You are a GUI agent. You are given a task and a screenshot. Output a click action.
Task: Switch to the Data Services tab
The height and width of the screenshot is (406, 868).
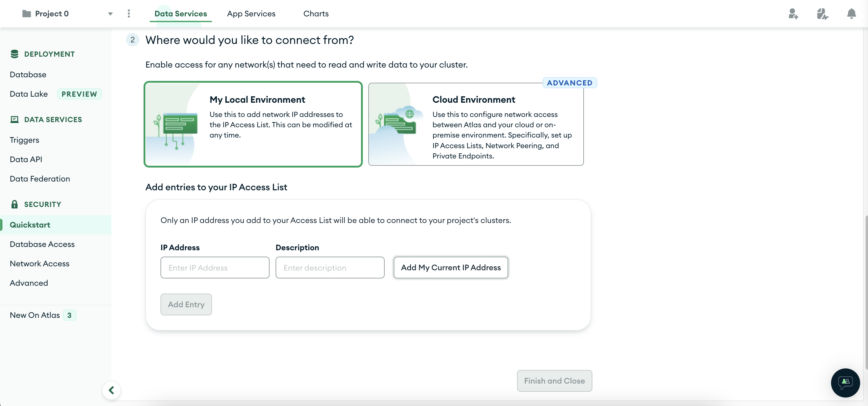[x=181, y=14]
